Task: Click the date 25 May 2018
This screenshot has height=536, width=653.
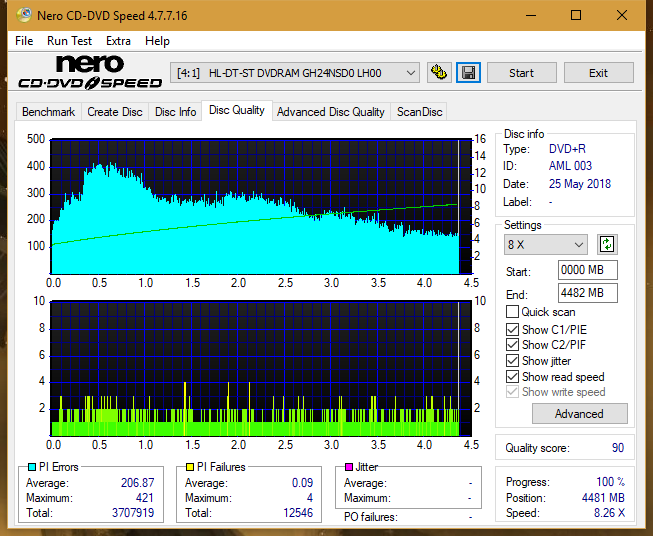Action: [x=580, y=184]
